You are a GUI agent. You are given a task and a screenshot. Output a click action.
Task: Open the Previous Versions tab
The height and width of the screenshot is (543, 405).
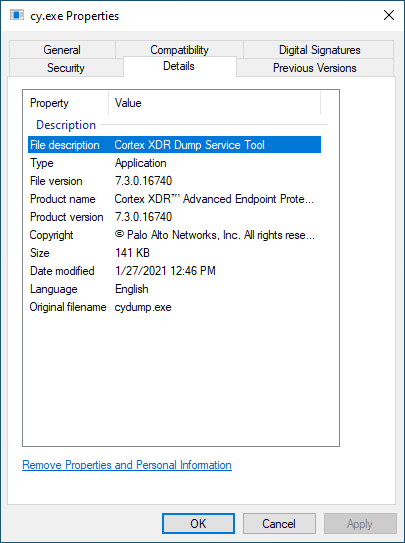click(315, 68)
